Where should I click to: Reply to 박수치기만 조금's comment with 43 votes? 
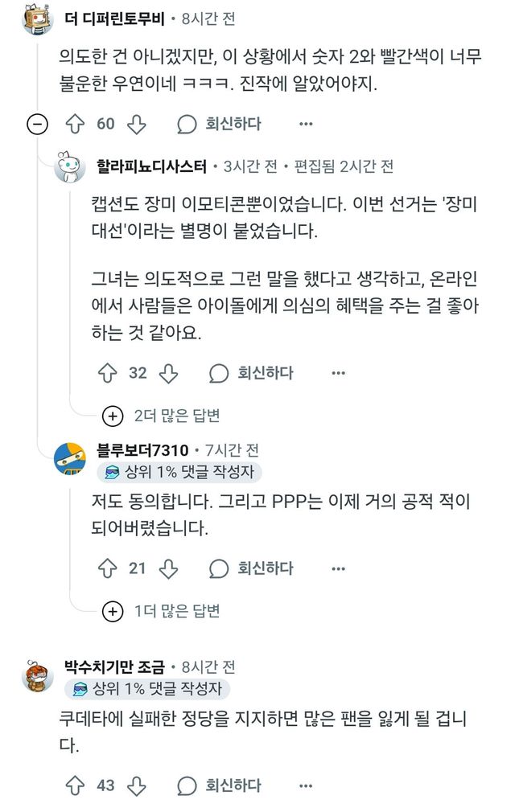coord(219,785)
